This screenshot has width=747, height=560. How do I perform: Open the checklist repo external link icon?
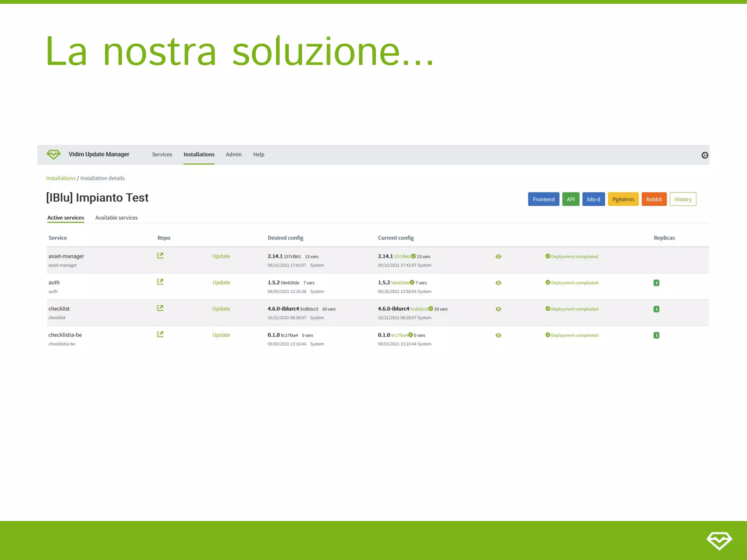[160, 308]
